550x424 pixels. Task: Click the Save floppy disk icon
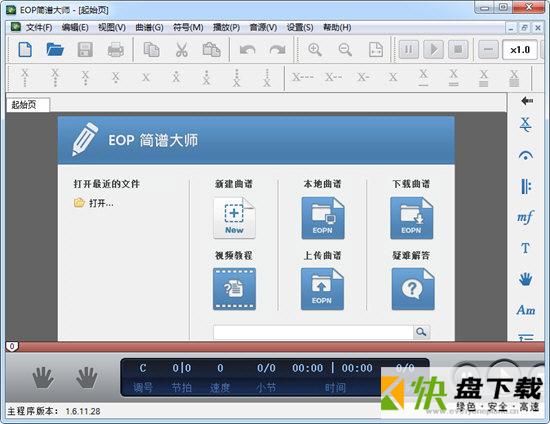85,49
